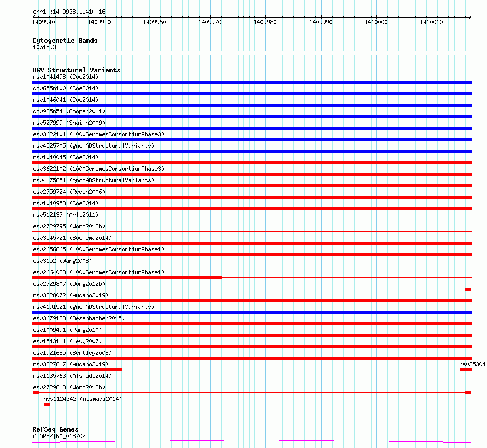Click the magenta ADARB2 intron line
This screenshot has height=448, width=487.
[252, 440]
